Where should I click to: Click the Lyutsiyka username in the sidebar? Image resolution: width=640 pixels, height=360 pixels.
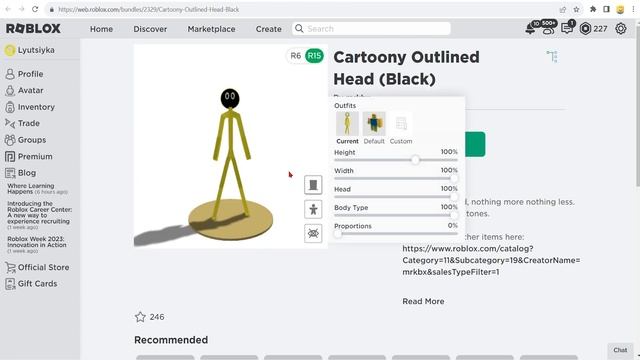[x=36, y=50]
